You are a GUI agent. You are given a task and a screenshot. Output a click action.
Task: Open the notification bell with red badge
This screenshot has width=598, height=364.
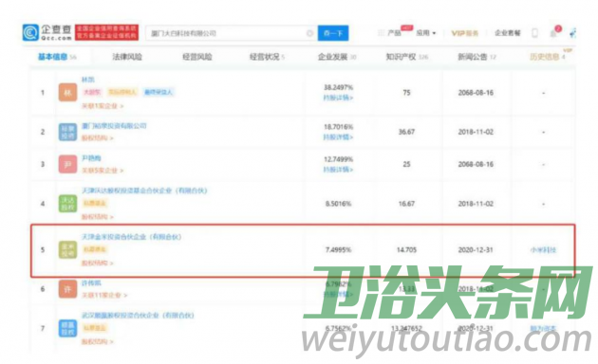click(x=555, y=32)
